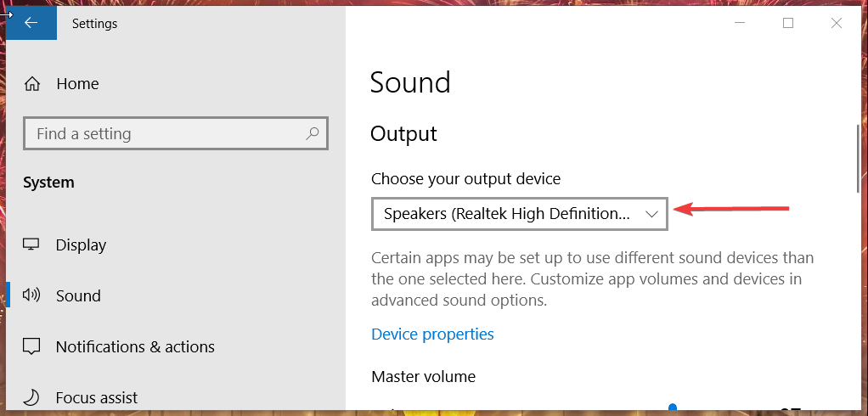Click the Master volume slider handle
Image resolution: width=868 pixels, height=416 pixels.
click(x=673, y=408)
